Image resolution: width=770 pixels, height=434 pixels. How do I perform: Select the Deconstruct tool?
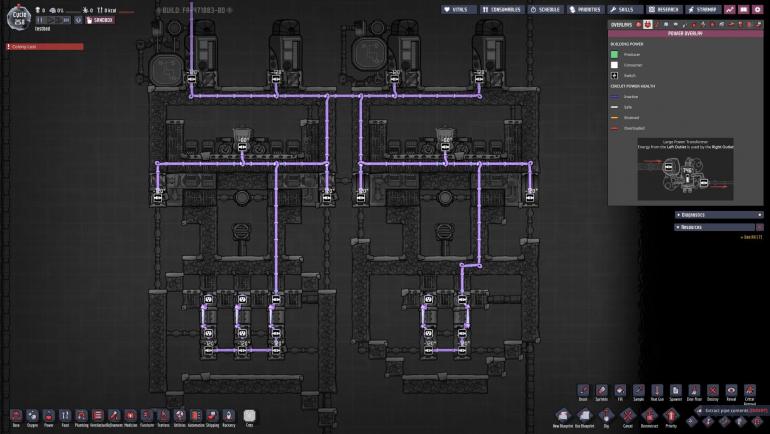tap(649, 418)
